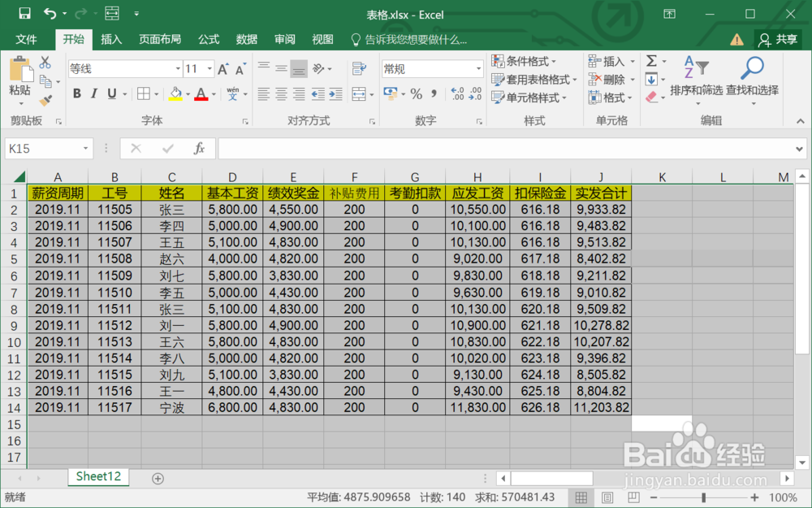This screenshot has height=508, width=812.
Task: Collapse the ribbon arrow
Action: 800,121
